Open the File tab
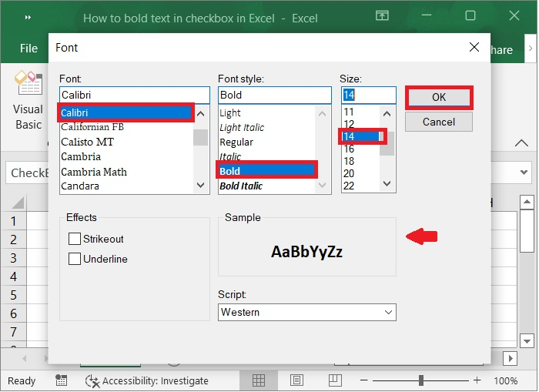This screenshot has width=539, height=392. pyautogui.click(x=28, y=49)
